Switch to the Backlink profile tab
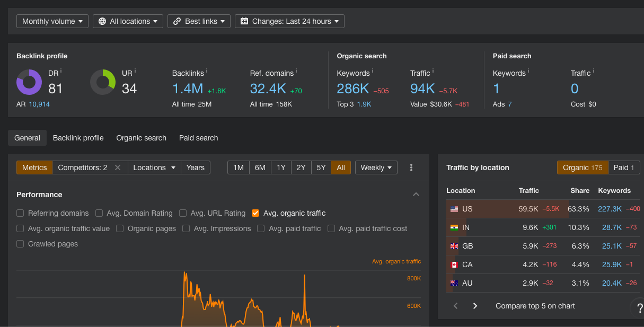The height and width of the screenshot is (327, 644). click(78, 138)
